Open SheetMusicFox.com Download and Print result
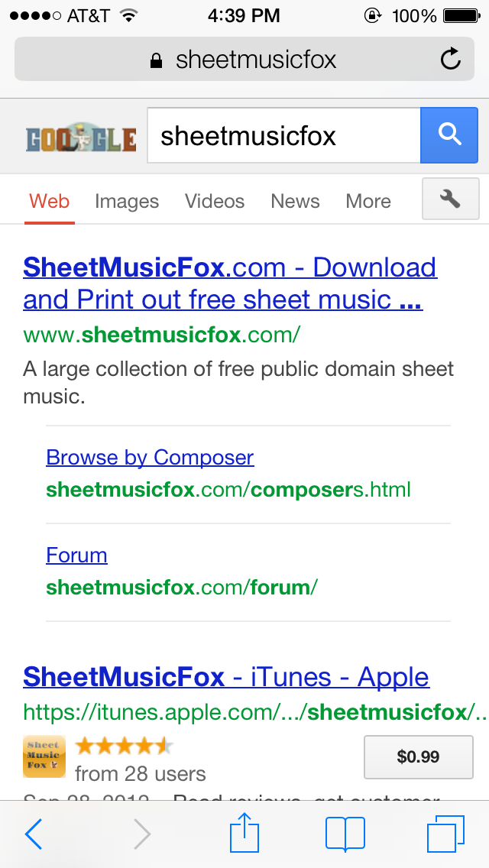489x868 pixels. 229,283
